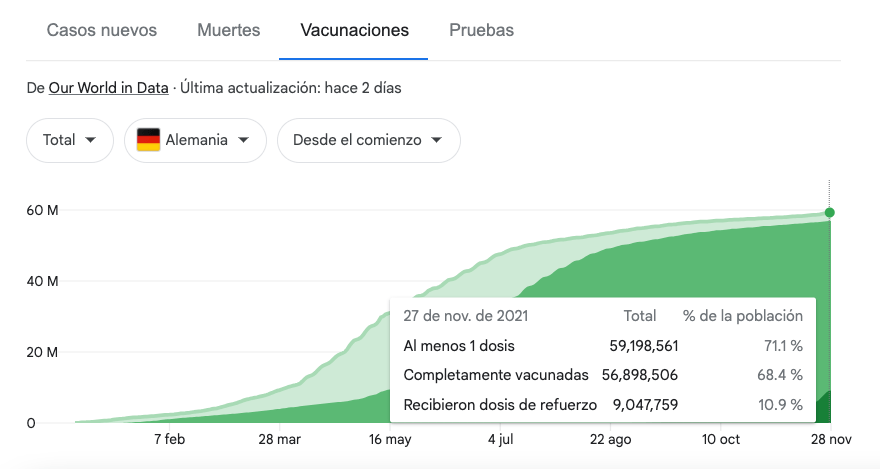Click the 10 oct date label

[720, 440]
